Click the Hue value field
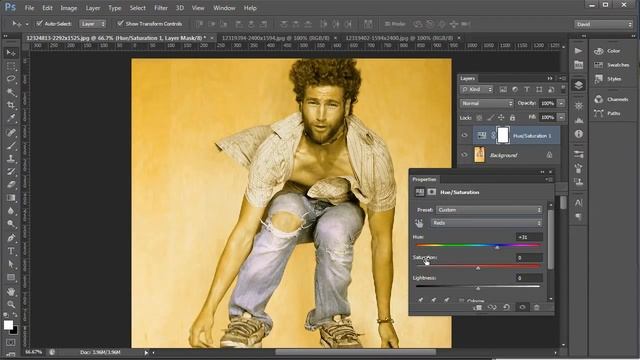Image resolution: width=640 pixels, height=360 pixels. [x=529, y=237]
